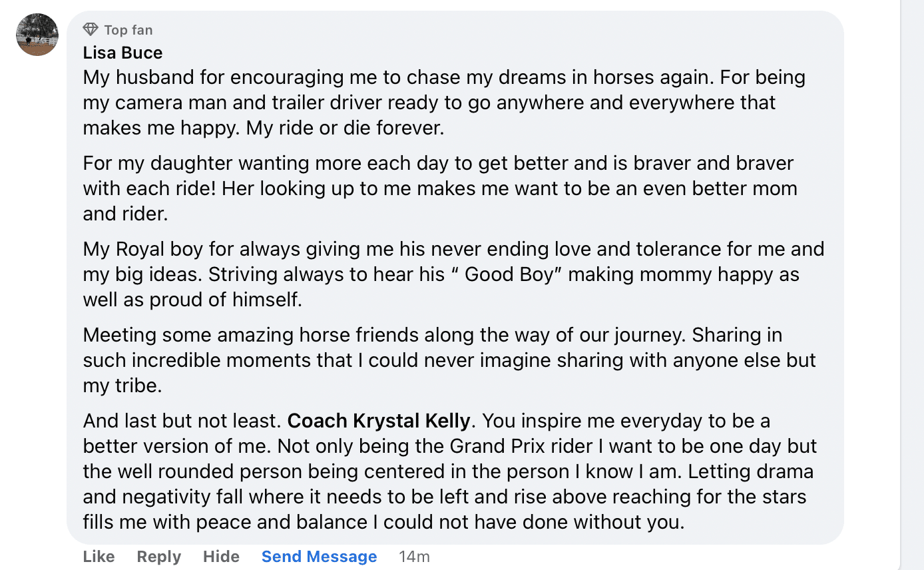Click the 14m comment timestamp

(x=414, y=557)
